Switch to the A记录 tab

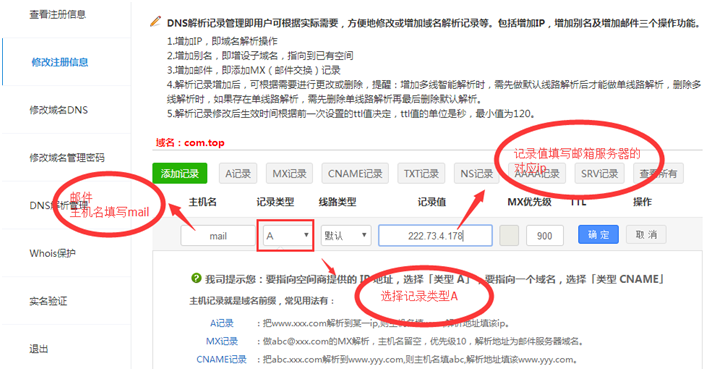[x=238, y=174]
